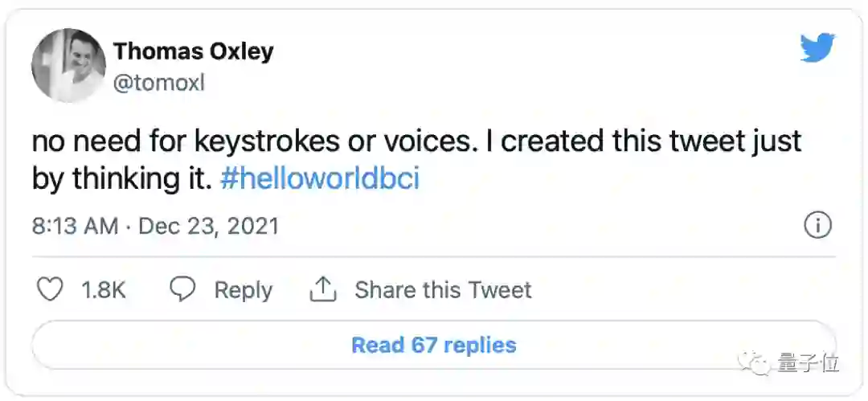Open the Read 67 replies button
868x401 pixels.
point(433,346)
